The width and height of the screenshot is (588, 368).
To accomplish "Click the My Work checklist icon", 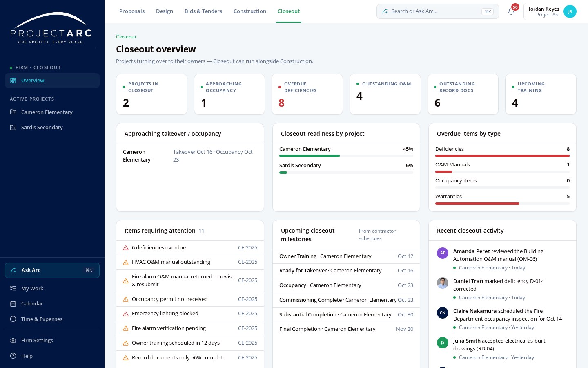I will 13,288.
